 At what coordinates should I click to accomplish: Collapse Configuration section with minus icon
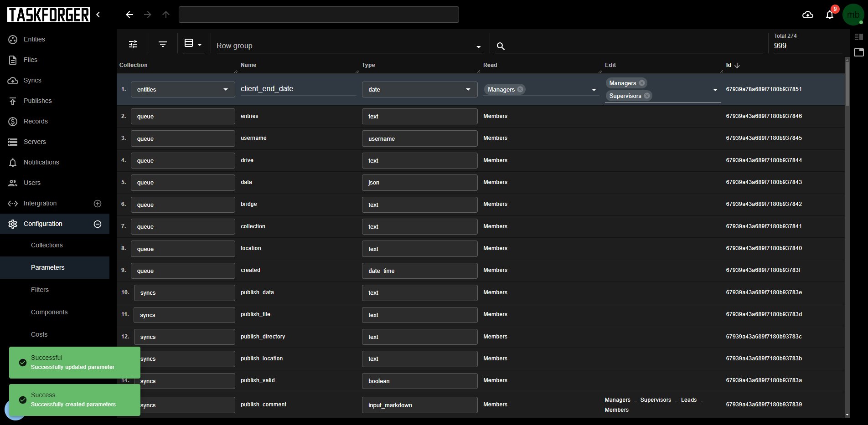click(98, 224)
